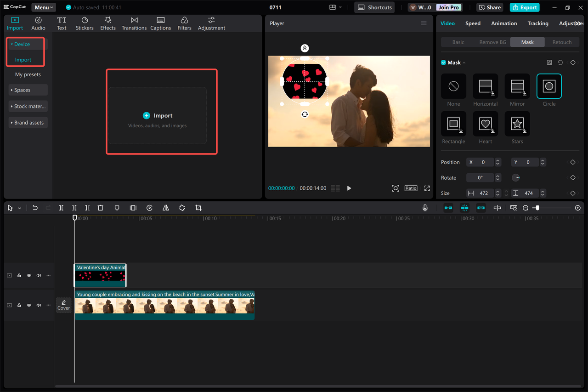The width and height of the screenshot is (588, 392).
Task: Click the Delete icon above the timeline
Action: pos(101,208)
